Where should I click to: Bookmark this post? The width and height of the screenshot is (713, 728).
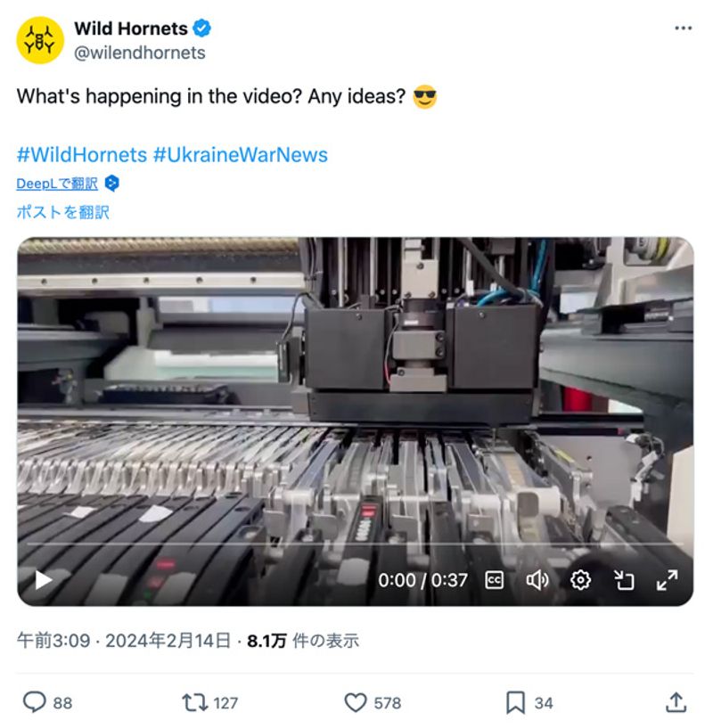[x=515, y=702]
